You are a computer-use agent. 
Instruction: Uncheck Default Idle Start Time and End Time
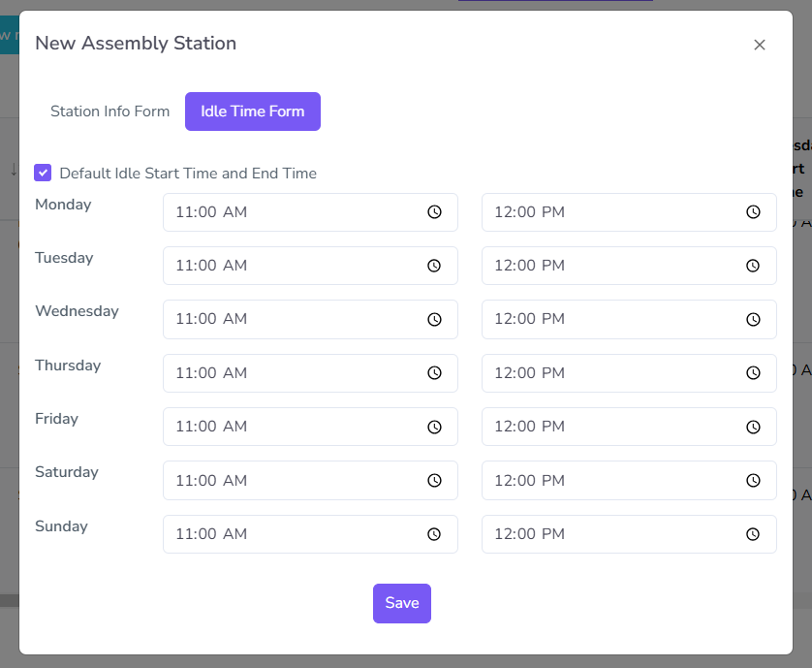click(x=43, y=173)
